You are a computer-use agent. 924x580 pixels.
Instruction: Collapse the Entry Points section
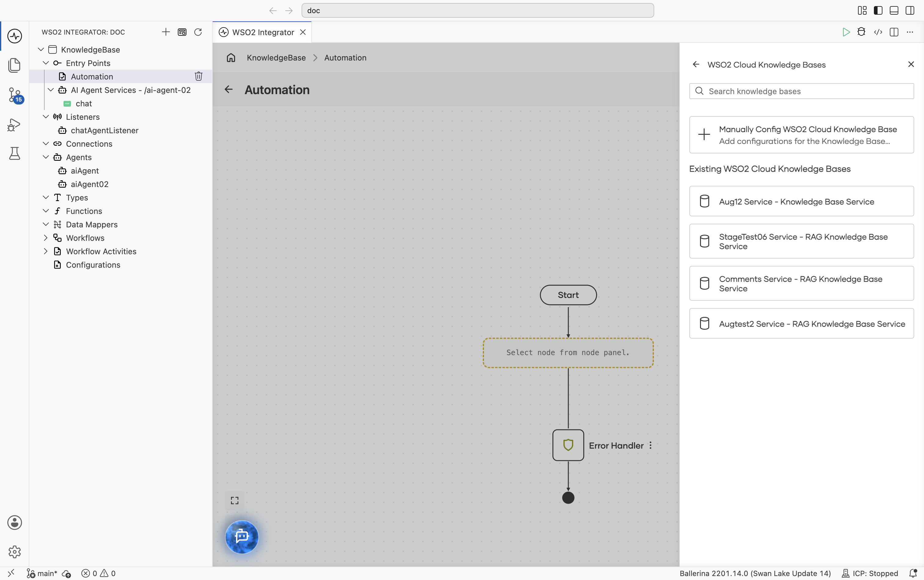click(46, 63)
